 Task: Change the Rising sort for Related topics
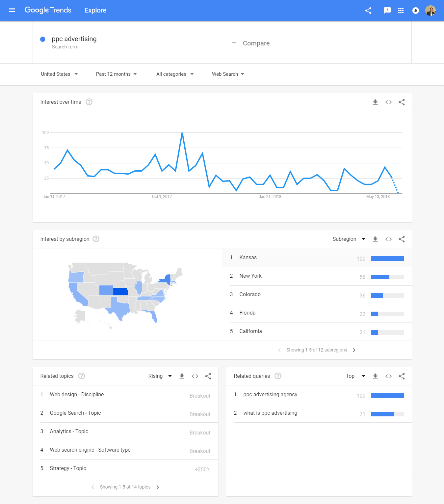160,376
